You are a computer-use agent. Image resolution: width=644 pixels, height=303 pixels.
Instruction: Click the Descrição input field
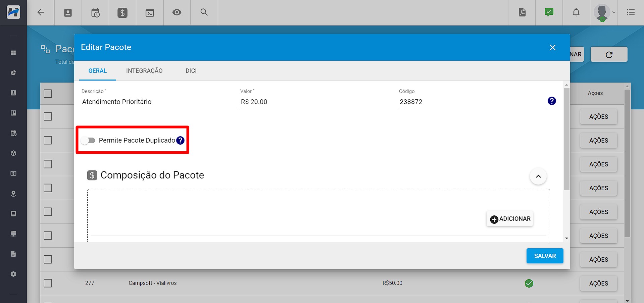[159, 102]
